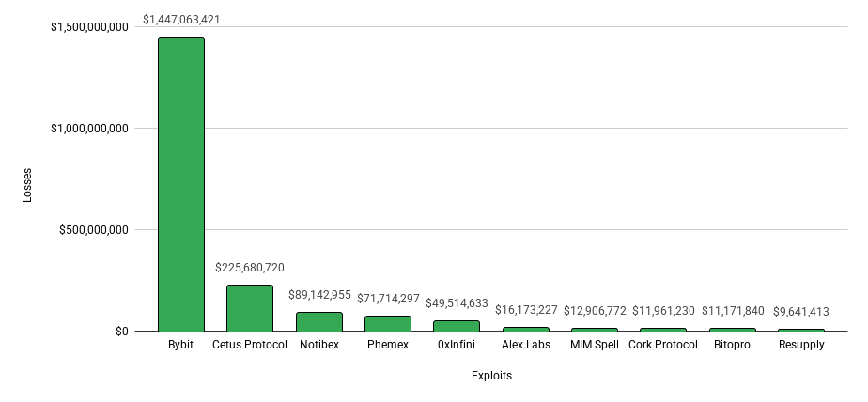Select the $16,173,227 label above Alex Labs
Screen dimensions: 868x402
click(x=526, y=310)
